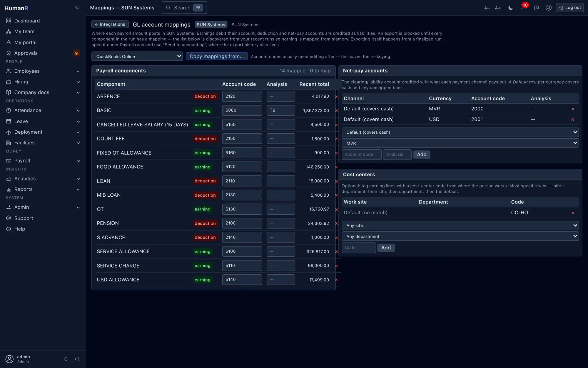Click Add in Cost centers
Viewport: 588px width, 368px height.
[386, 248]
